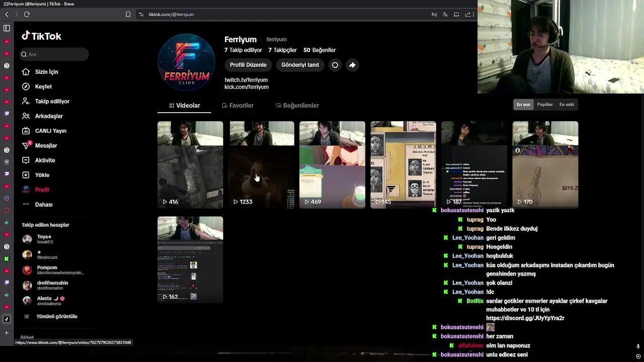The image size is (644, 362).
Task: Click BotRix username in the chat overlay
Action: [475, 301]
